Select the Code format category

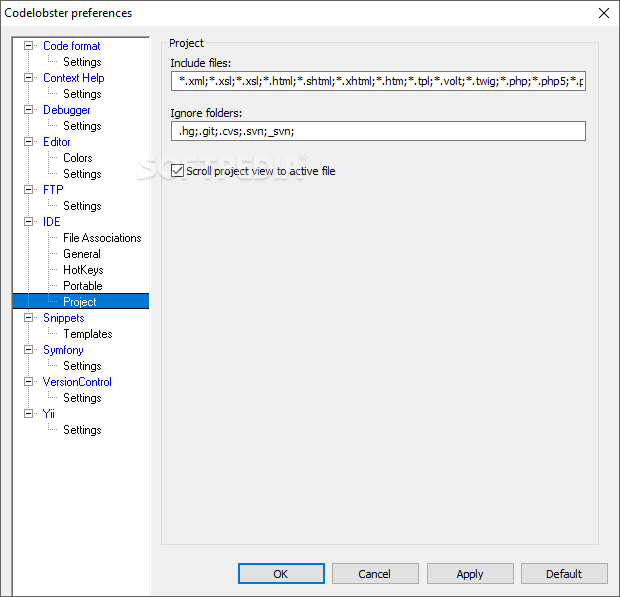(72, 46)
